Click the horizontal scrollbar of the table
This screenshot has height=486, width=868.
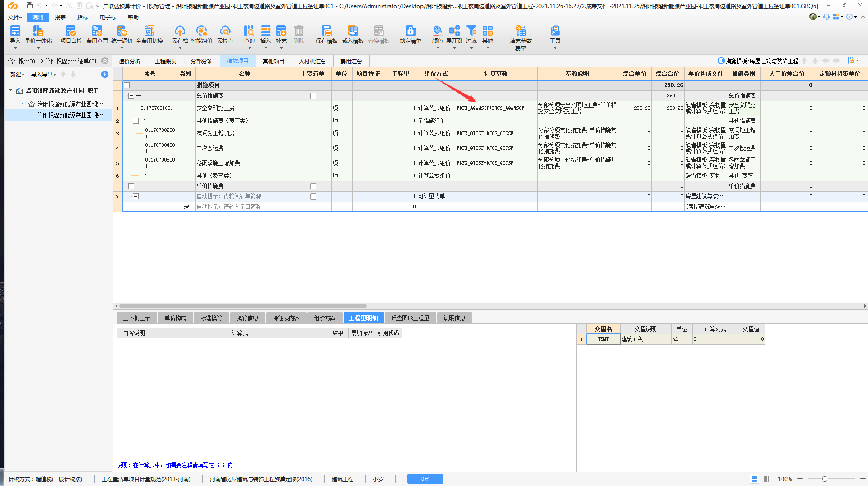(243, 306)
